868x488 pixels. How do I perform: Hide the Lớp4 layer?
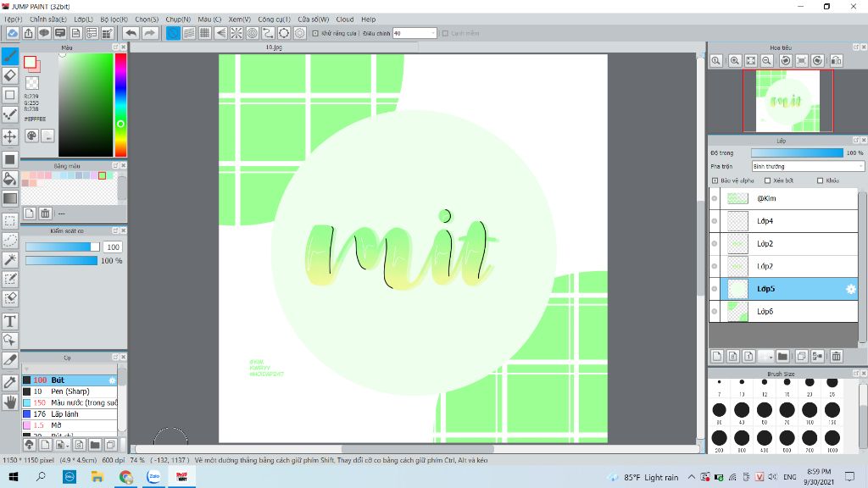tap(715, 221)
